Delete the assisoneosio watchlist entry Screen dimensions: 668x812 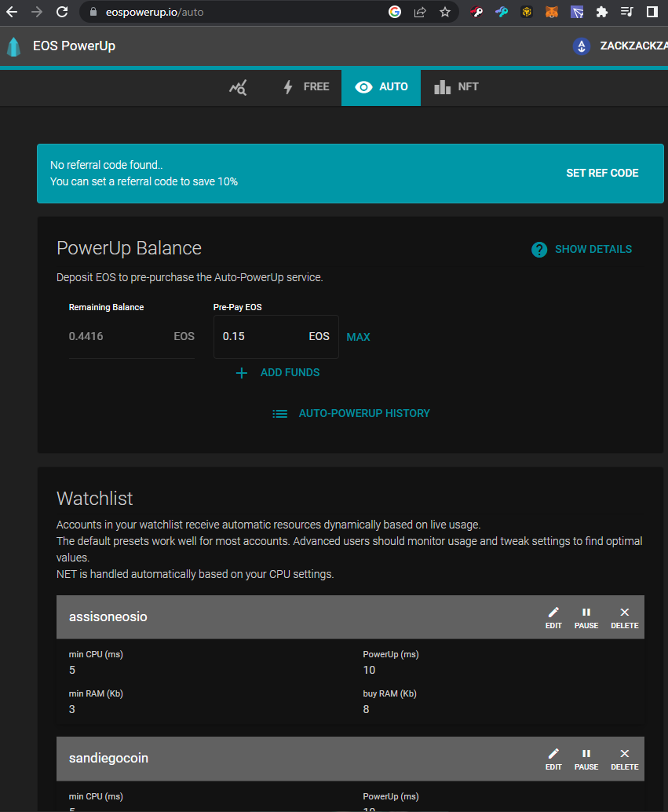coord(625,618)
